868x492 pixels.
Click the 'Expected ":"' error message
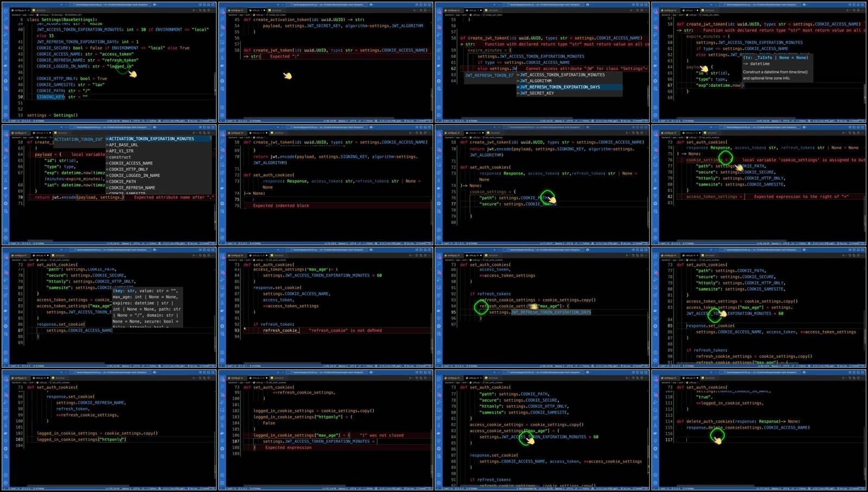point(284,56)
